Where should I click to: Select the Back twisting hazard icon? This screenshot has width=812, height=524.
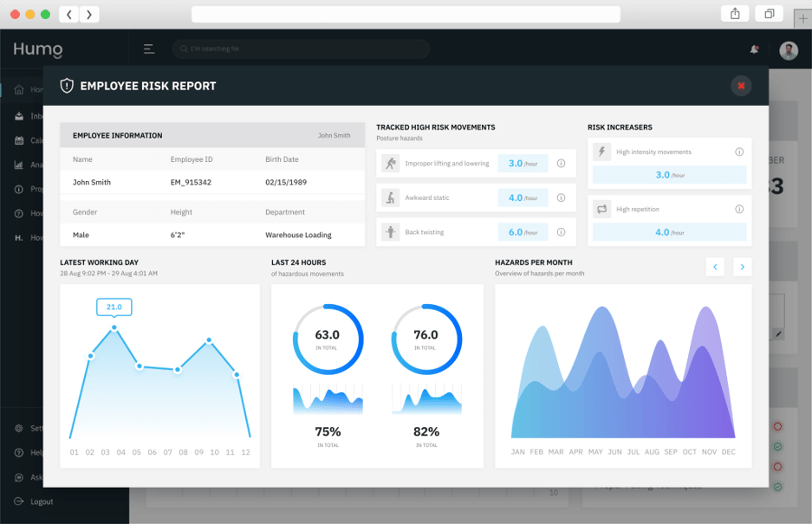tap(392, 231)
